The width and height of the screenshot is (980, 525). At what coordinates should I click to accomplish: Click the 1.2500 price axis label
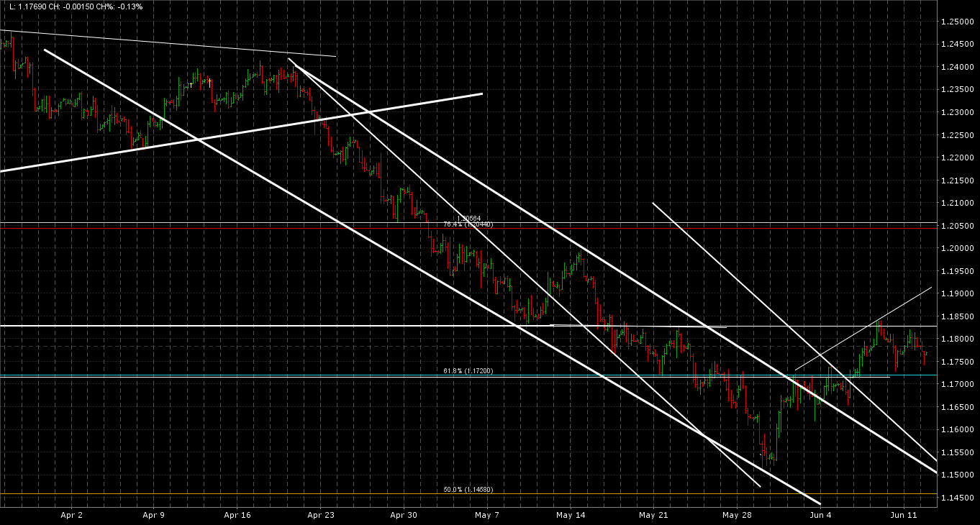(x=958, y=22)
